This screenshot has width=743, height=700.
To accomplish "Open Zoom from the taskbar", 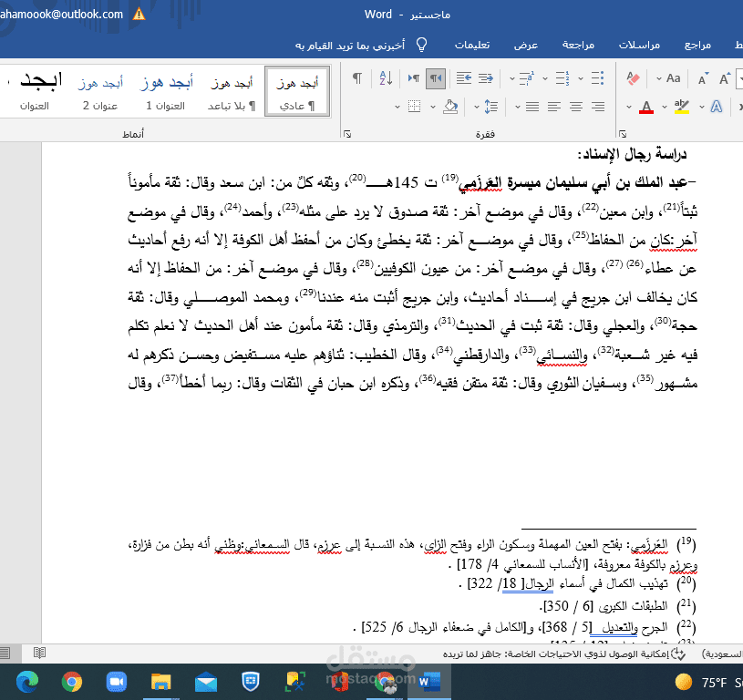I will coord(116,683).
